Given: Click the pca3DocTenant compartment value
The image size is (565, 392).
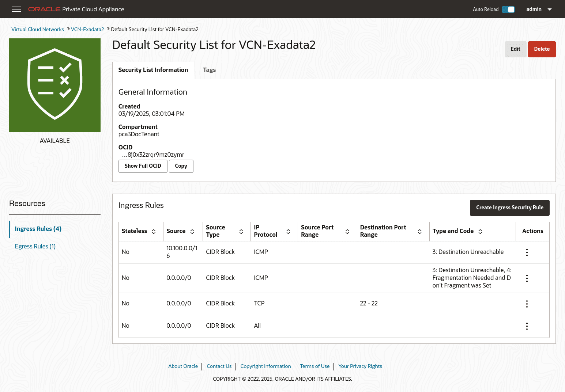Looking at the screenshot, I should point(139,134).
